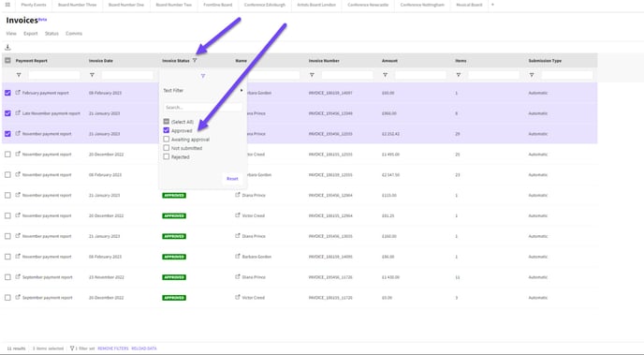
Task: Focus the Payment Report filter text box
Action: [54, 75]
